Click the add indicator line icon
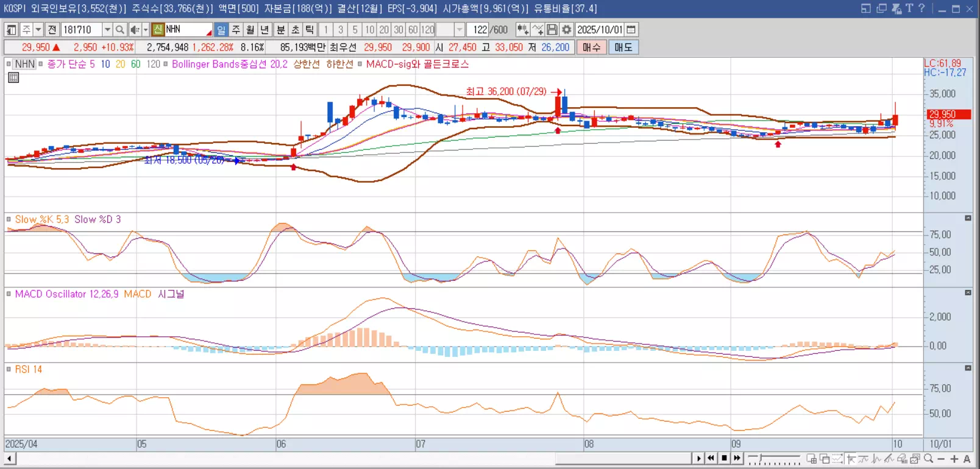The image size is (980, 469). 537,29
